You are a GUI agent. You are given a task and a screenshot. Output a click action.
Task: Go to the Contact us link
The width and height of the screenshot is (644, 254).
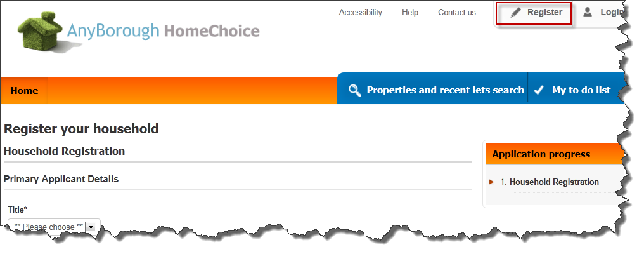click(456, 13)
